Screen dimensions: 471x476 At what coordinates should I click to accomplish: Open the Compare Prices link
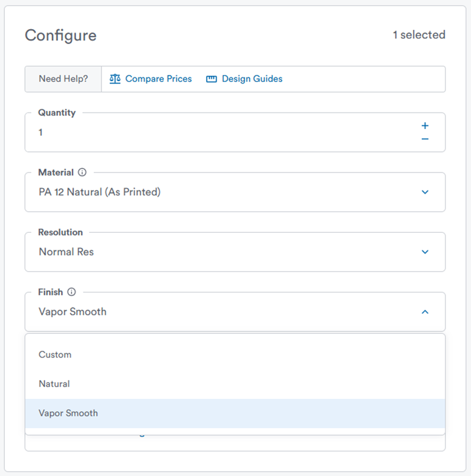pos(158,79)
